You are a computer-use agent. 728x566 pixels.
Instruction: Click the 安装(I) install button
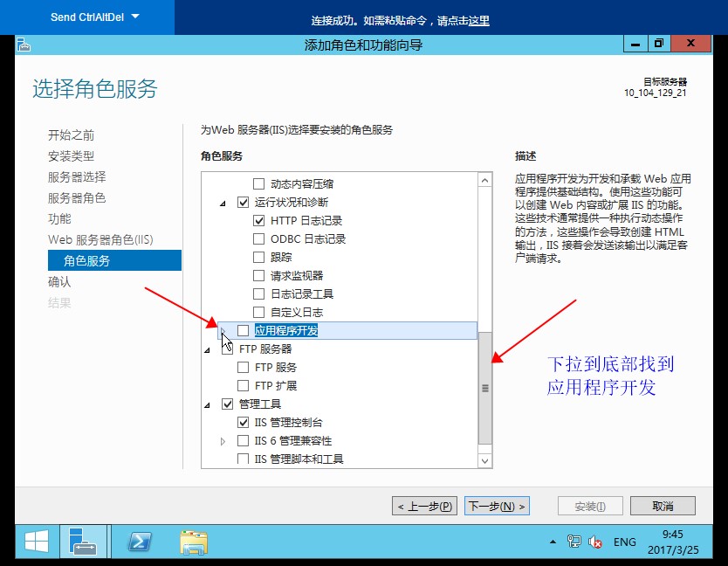coord(589,506)
